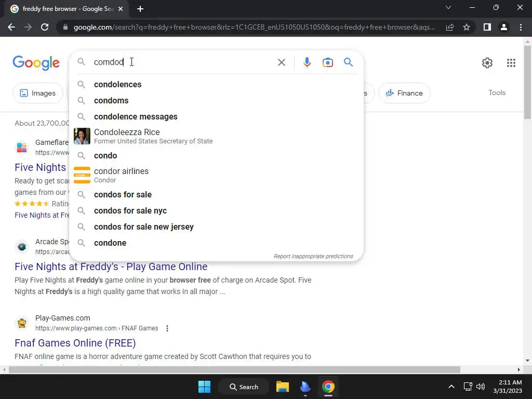Image resolution: width=532 pixels, height=399 pixels.
Task: Click the Chrome icon in the taskbar
Action: pyautogui.click(x=328, y=387)
